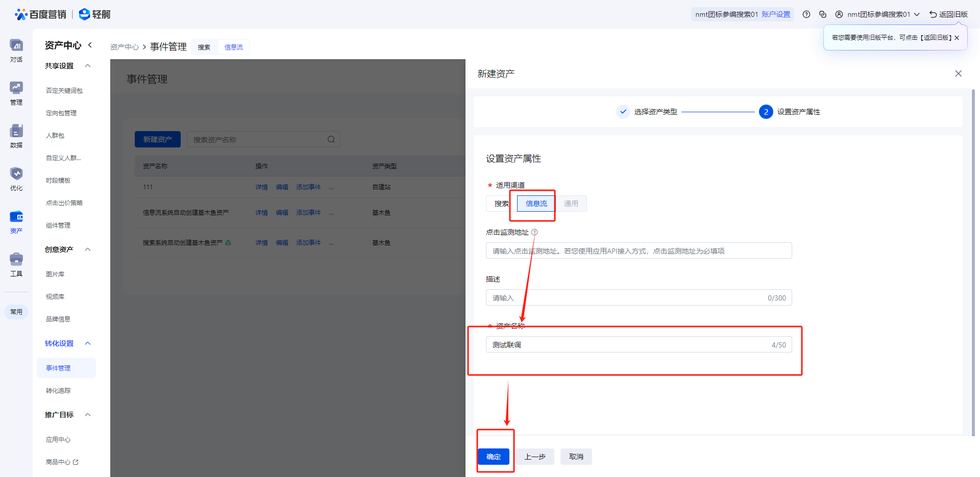Image resolution: width=980 pixels, height=477 pixels.
Task: Click into the 点击监测地址 input field
Action: pyautogui.click(x=639, y=250)
